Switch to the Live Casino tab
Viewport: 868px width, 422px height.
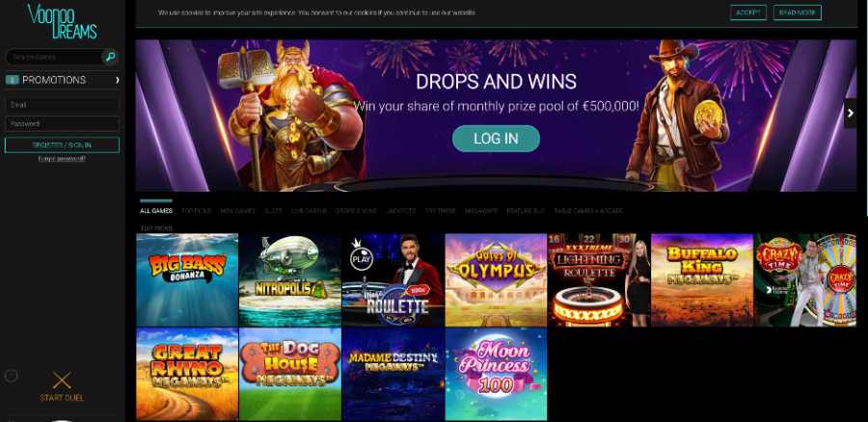coord(309,211)
